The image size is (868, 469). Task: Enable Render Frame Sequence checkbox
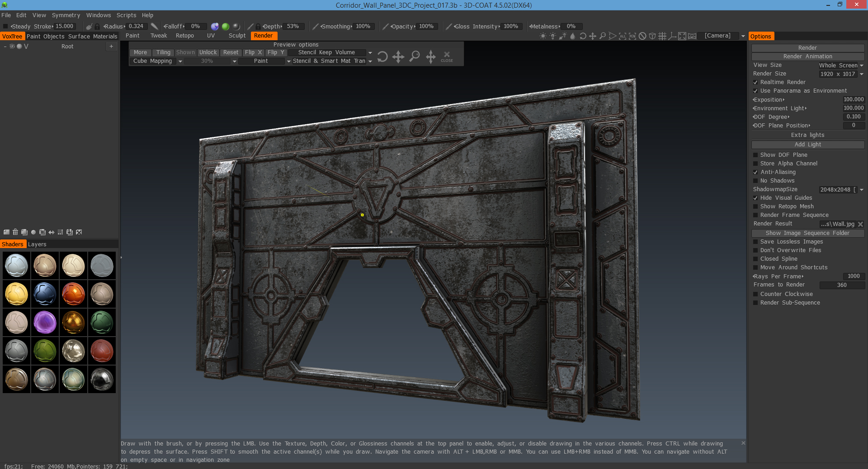pos(755,215)
